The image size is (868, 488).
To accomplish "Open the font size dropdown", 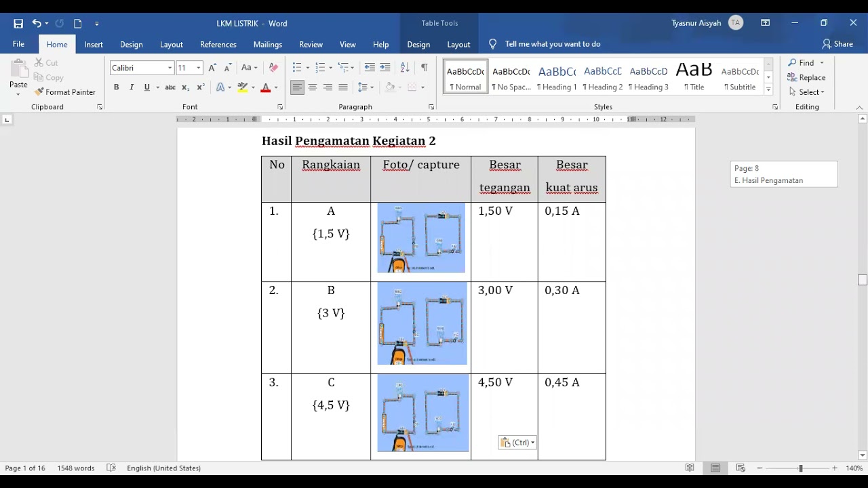I will click(199, 68).
